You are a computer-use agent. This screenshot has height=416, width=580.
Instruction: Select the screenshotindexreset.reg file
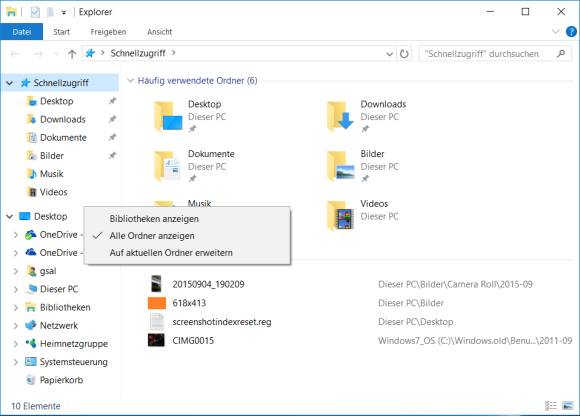[222, 322]
